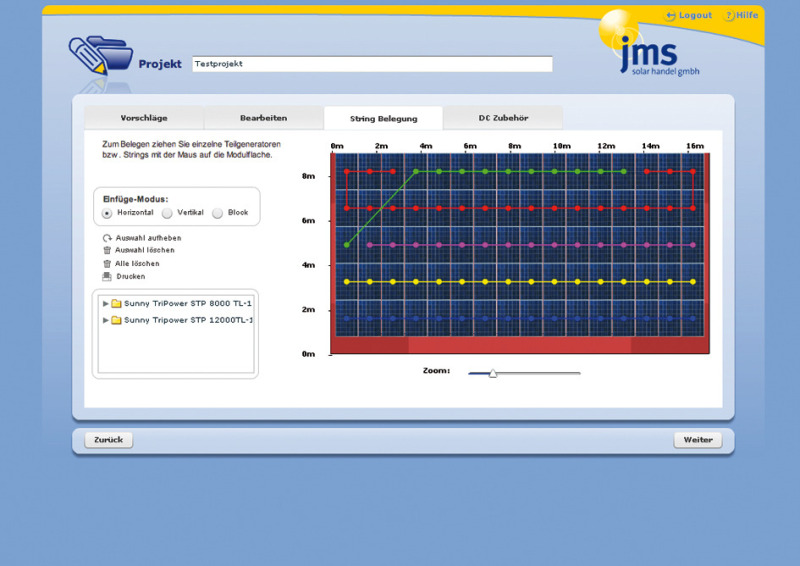This screenshot has width=800, height=566.
Task: Click the green string's lower-left node
Action: (x=347, y=245)
